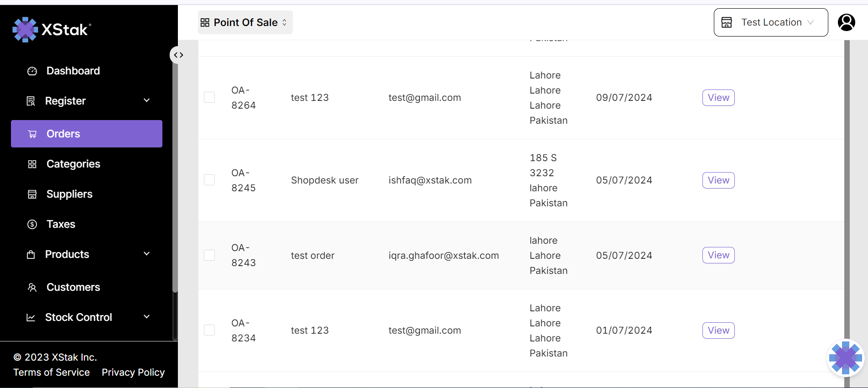868x388 pixels.
Task: Check the box for order OA-8243
Action: click(x=209, y=255)
